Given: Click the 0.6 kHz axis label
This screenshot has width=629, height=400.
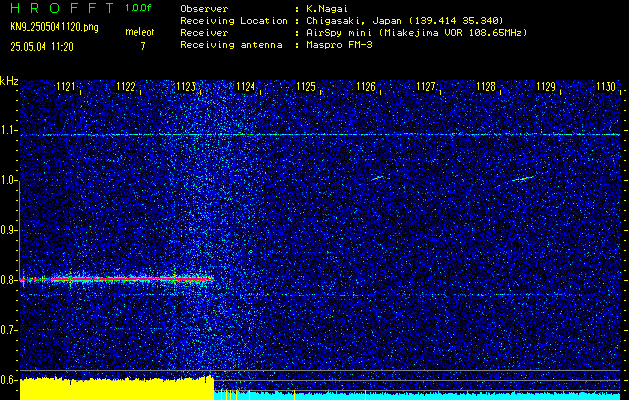Looking at the screenshot, I should [x=9, y=380].
